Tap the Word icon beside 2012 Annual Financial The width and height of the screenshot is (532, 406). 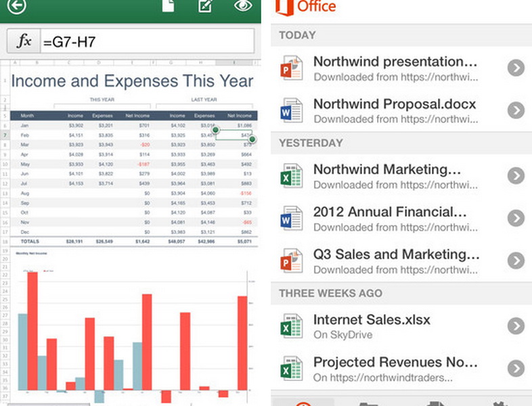pos(291,218)
